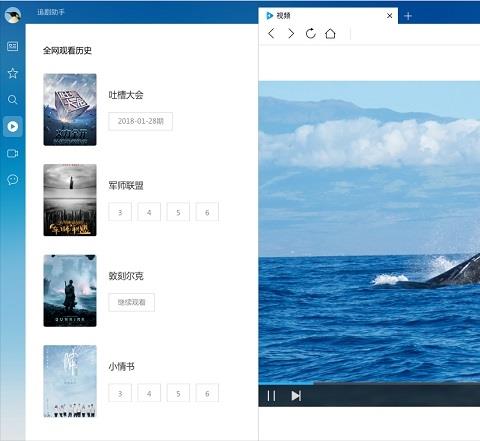
Task: Play episode 6 of 军师联盟
Action: tap(207, 212)
